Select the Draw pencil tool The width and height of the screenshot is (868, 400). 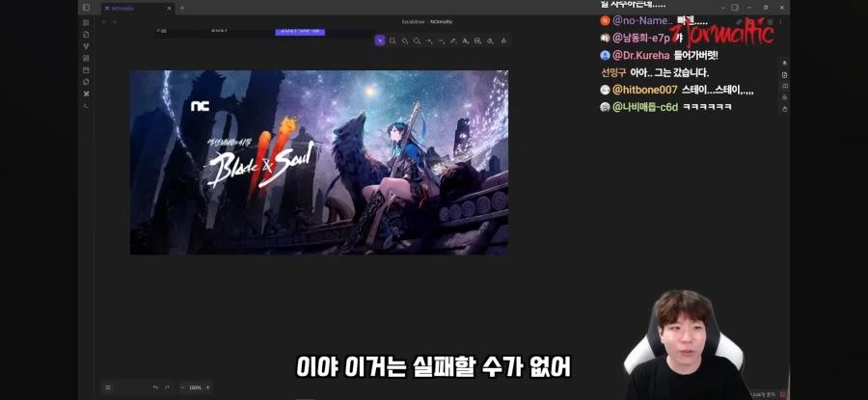[453, 40]
